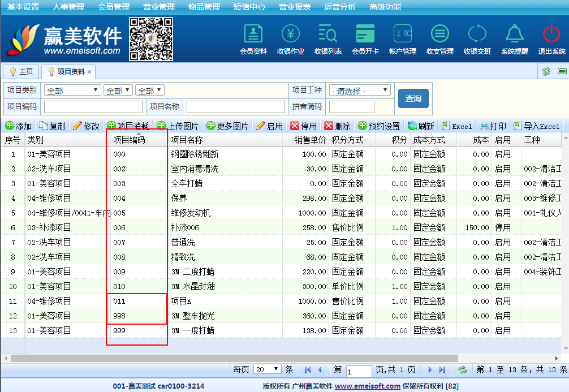Expand the first 项目类别 dropdown

point(72,91)
